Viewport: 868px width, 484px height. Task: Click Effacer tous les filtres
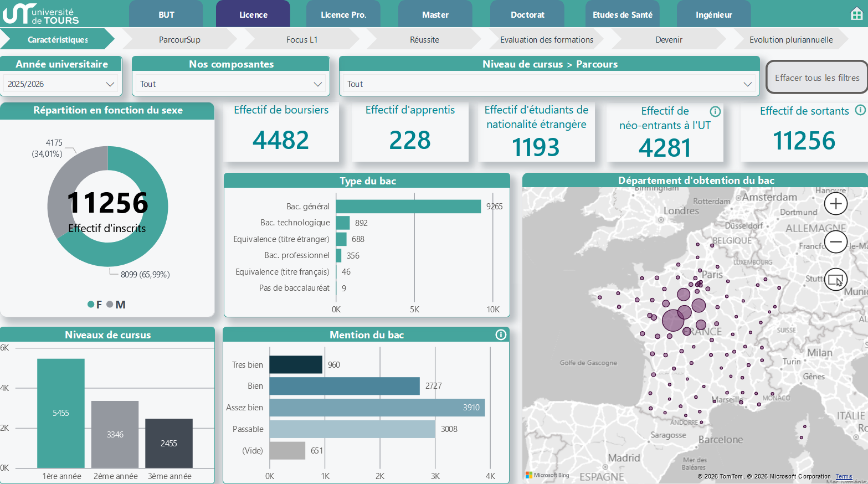tap(817, 78)
